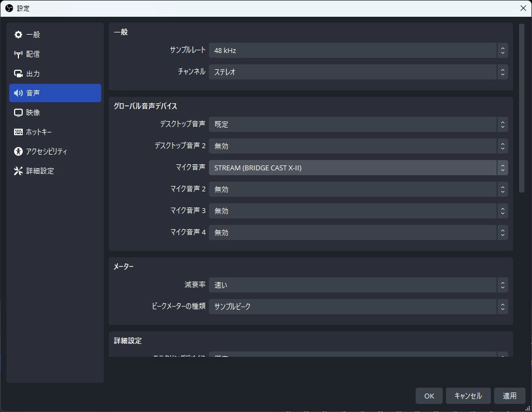Open 詳細設定 via the wrench icon
This screenshot has width=532, height=412.
[x=18, y=171]
